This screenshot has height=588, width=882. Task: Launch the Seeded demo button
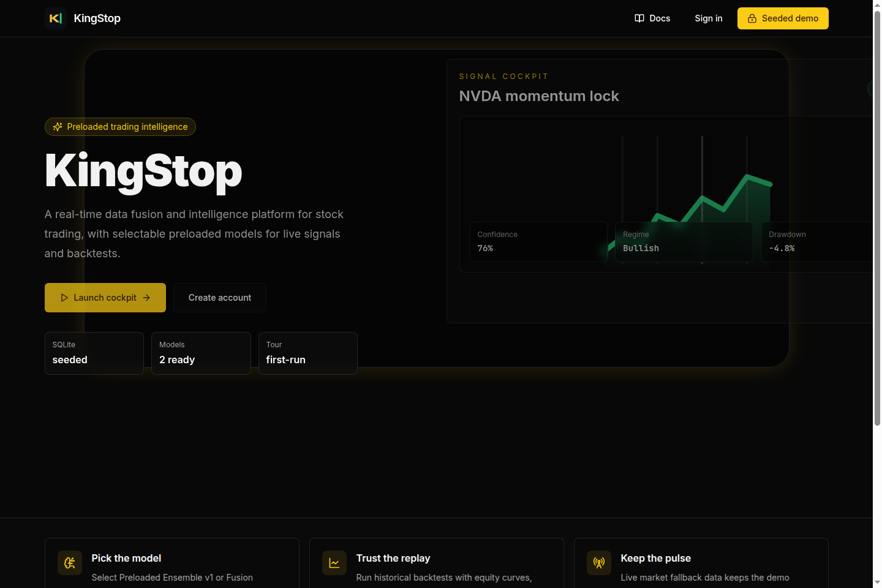tap(783, 18)
